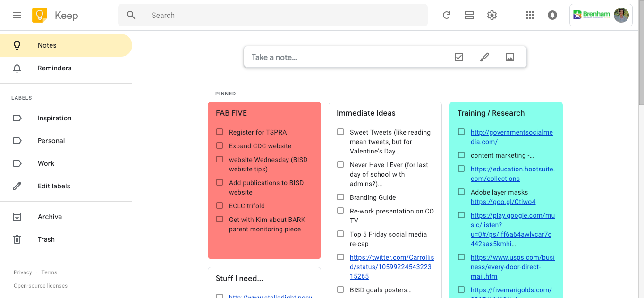Click the refresh icon in the header
Viewport: 644px width, 298px height.
[x=446, y=15]
